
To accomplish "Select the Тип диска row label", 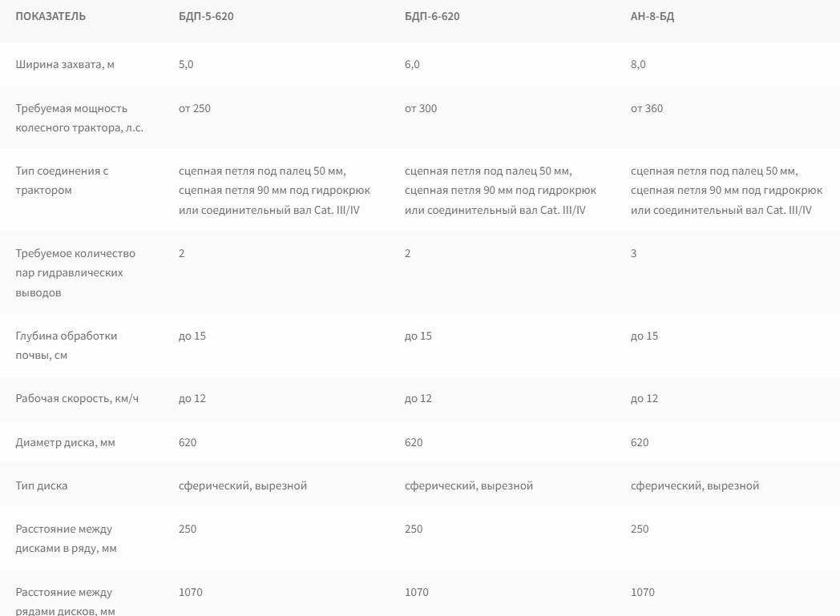I will point(42,485).
